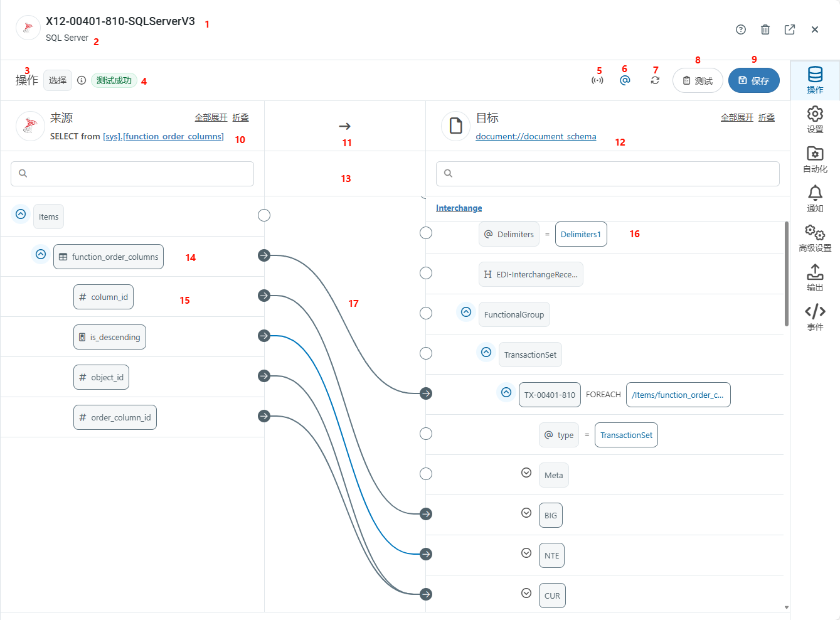Click the trash delete icon
The height and width of the screenshot is (620, 840).
(765, 29)
